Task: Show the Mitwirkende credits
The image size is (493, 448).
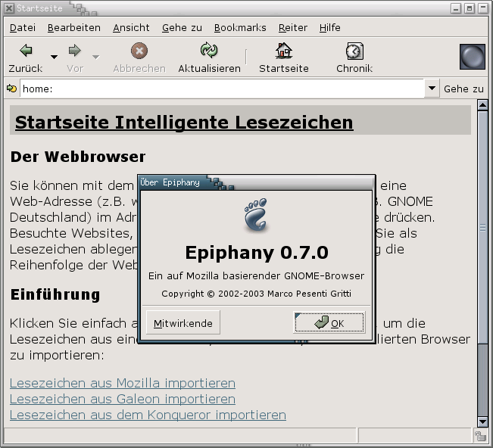Action: pos(183,323)
